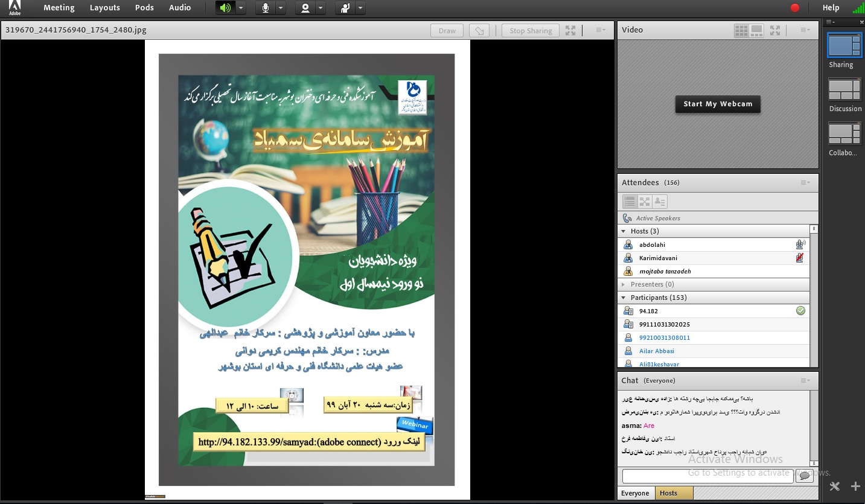
Task: Click the Stop Sharing button
Action: point(531,31)
